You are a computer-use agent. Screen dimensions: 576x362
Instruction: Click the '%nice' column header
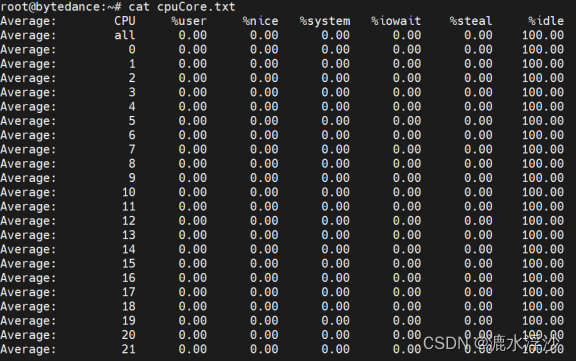(x=260, y=21)
